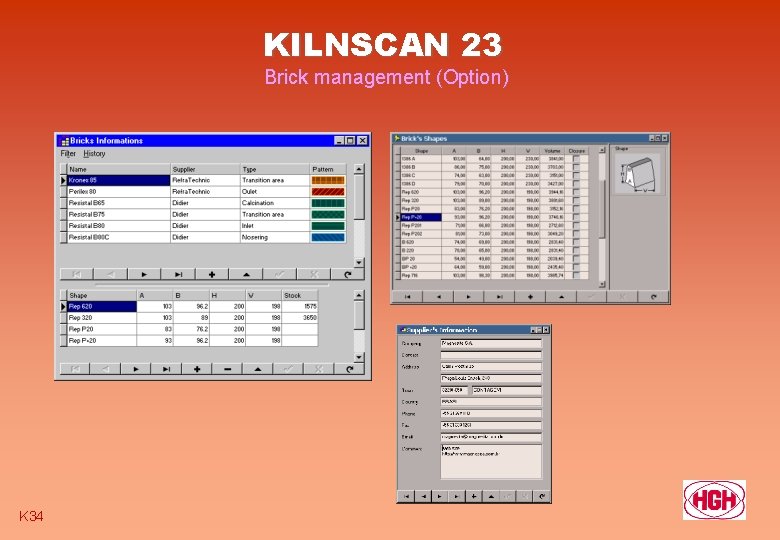Select the green pattern swatch for Resistal B65
Viewport: 780px width, 540px height.
[328, 203]
